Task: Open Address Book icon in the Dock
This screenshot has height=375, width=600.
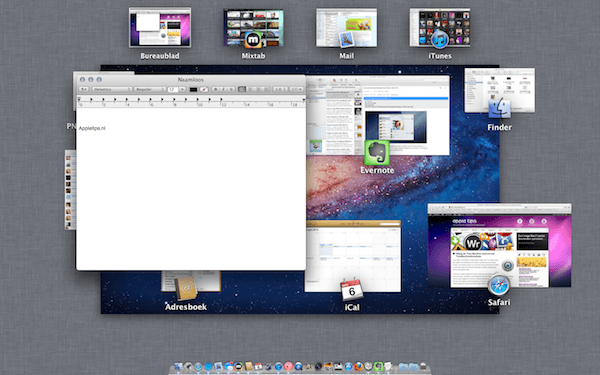Action: 248,367
